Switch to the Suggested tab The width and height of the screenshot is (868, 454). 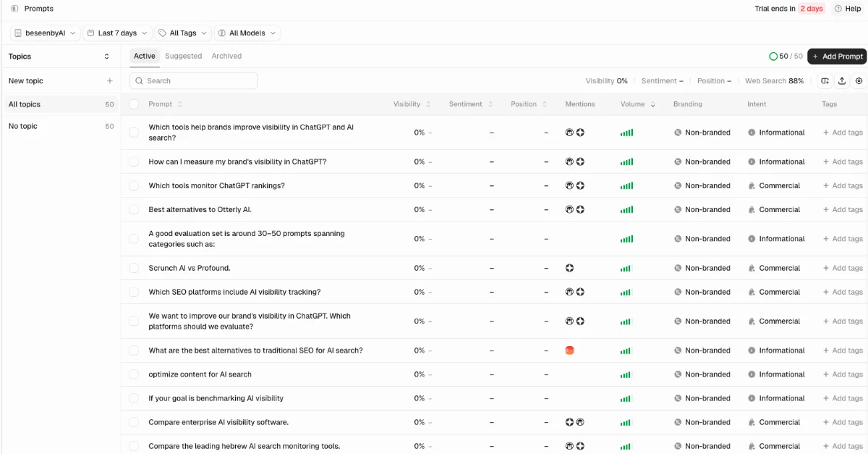(184, 56)
